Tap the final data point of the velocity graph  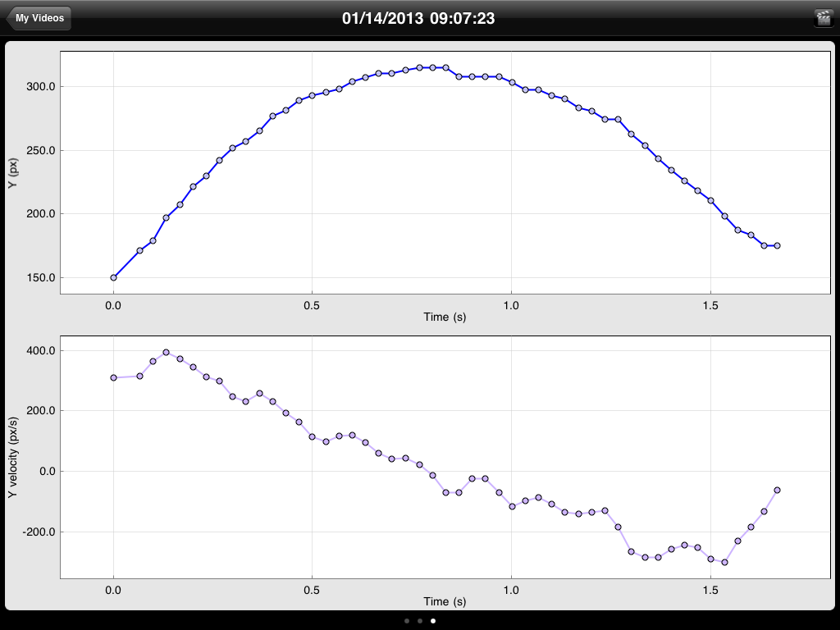tap(778, 491)
